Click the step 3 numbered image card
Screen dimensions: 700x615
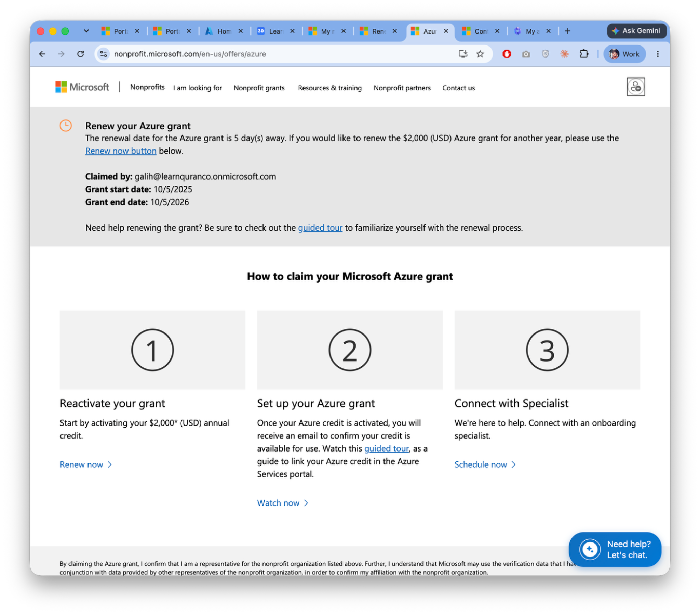tap(547, 350)
